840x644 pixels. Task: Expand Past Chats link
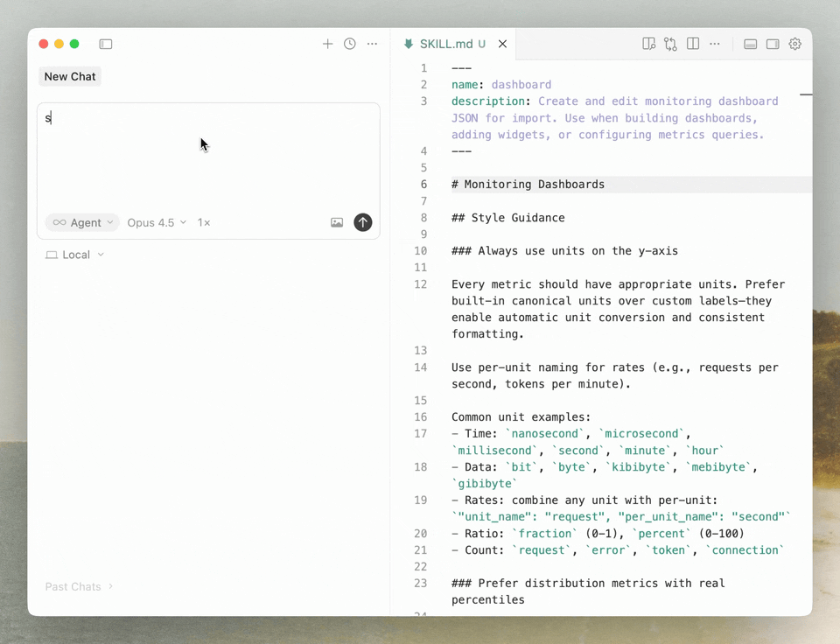[x=79, y=586]
